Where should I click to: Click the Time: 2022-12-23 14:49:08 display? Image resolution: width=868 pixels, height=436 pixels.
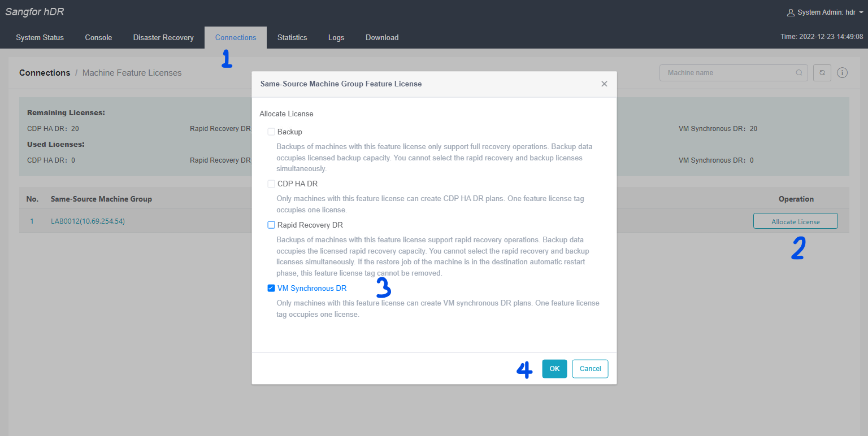pos(822,37)
